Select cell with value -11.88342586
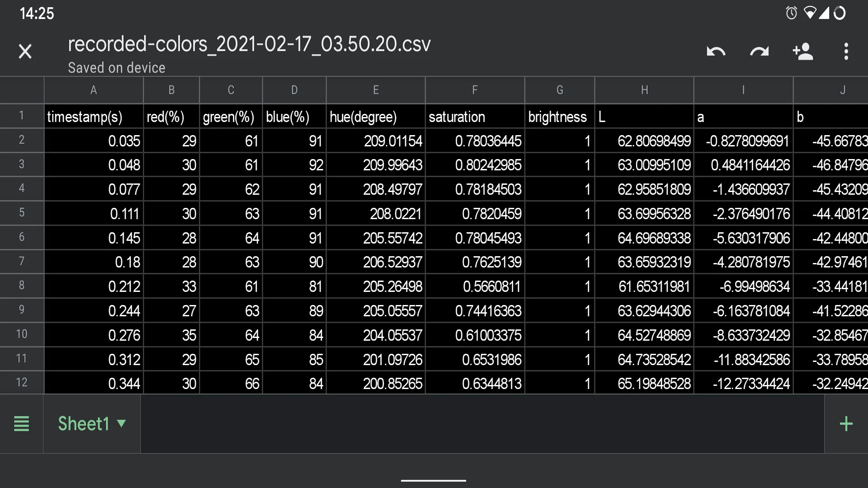This screenshot has width=868, height=488. 743,360
